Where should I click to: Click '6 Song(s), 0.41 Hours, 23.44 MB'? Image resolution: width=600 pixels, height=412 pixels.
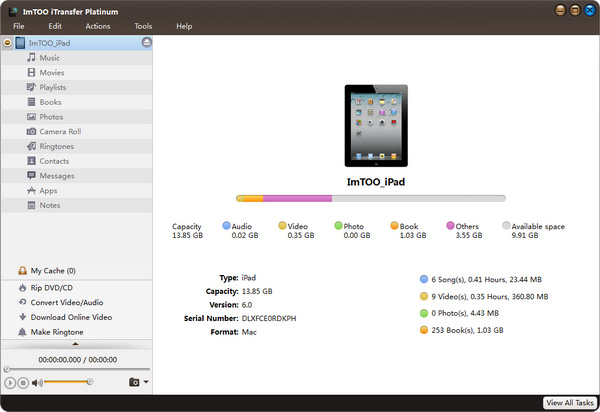486,279
